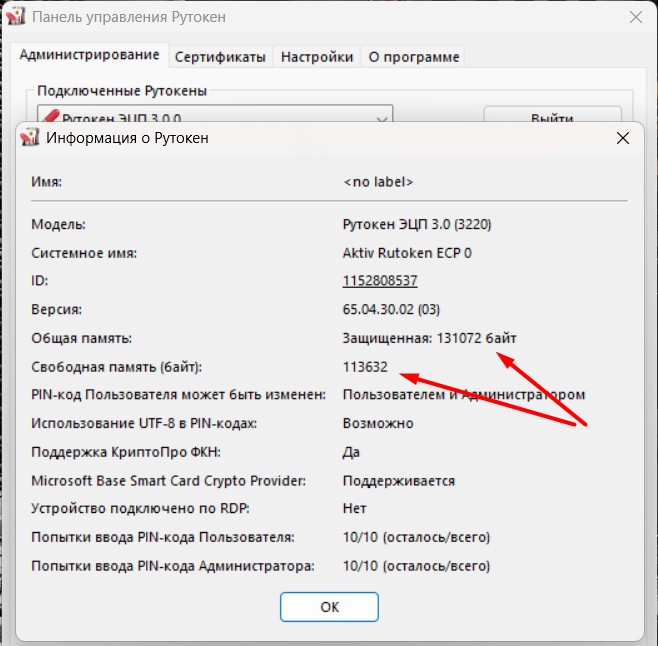Click the Общая память label

(x=81, y=338)
